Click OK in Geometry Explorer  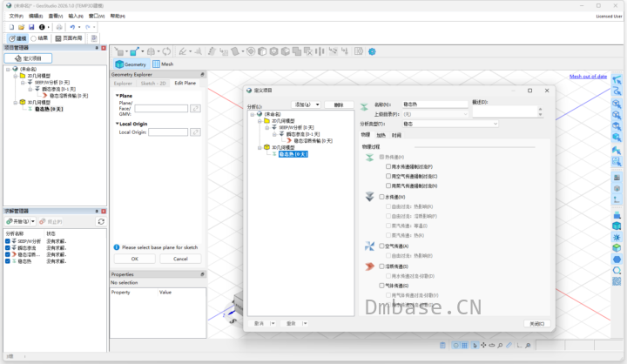(x=135, y=259)
